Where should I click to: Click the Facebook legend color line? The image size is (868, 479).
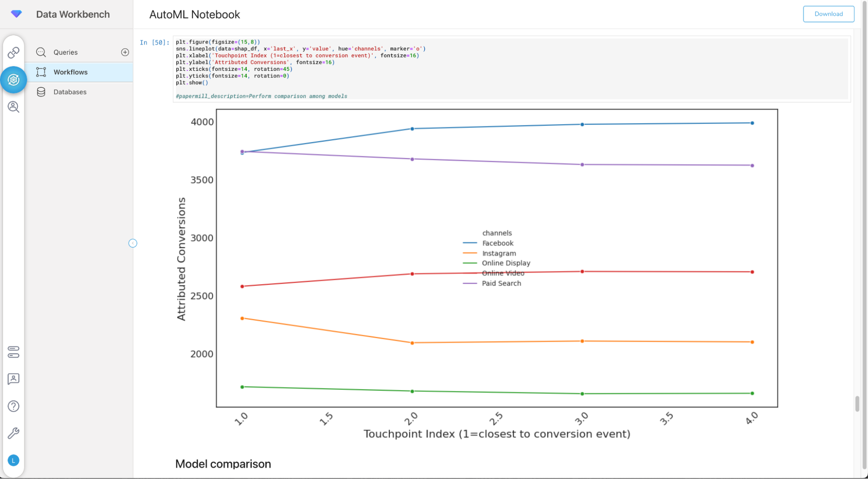click(470, 243)
